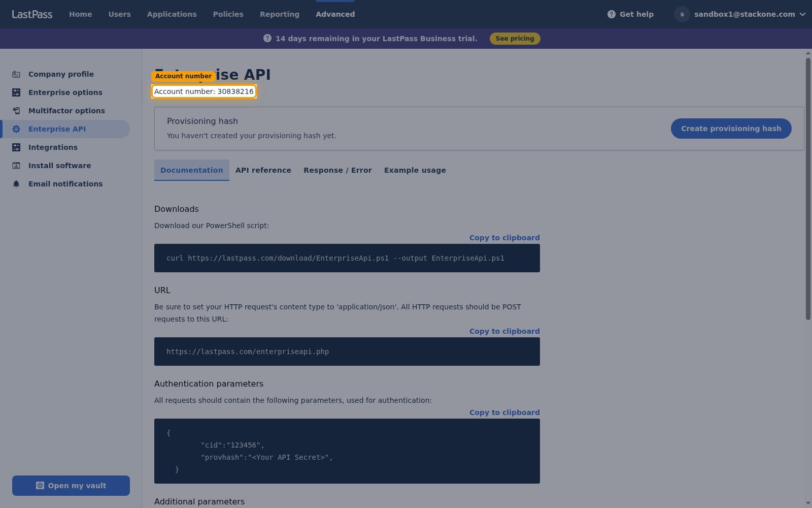Image resolution: width=812 pixels, height=508 pixels.
Task: Click the Company profile sidebar icon
Action: coord(16,74)
